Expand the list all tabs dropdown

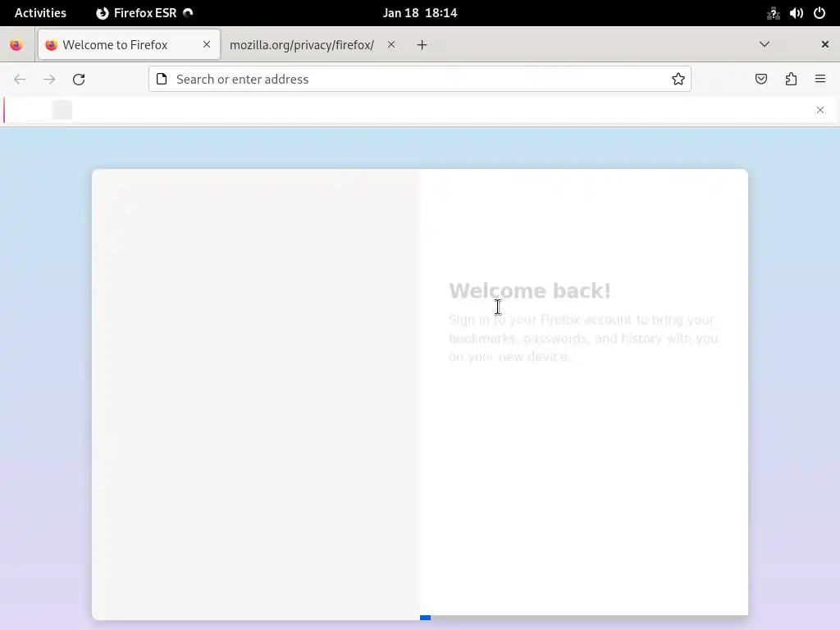tap(765, 44)
